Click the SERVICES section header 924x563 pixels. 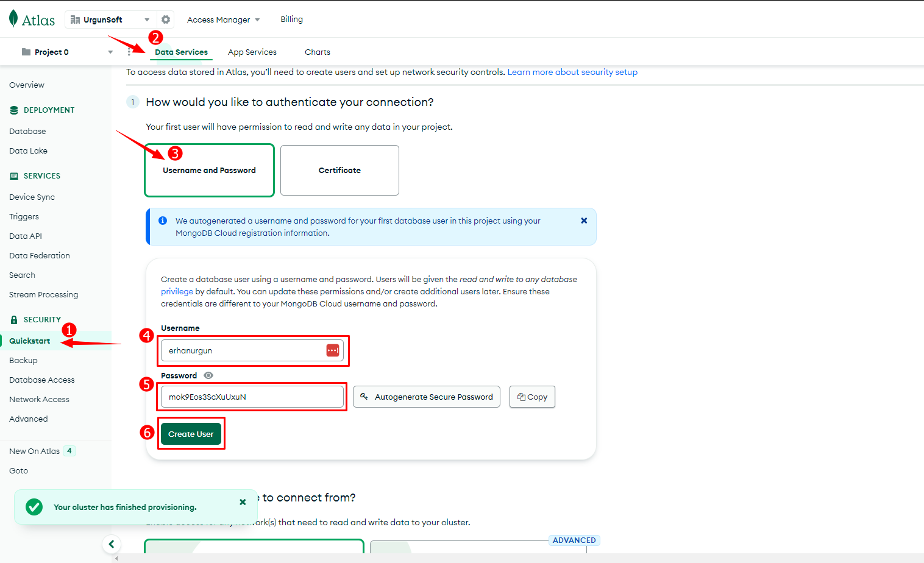pos(41,175)
